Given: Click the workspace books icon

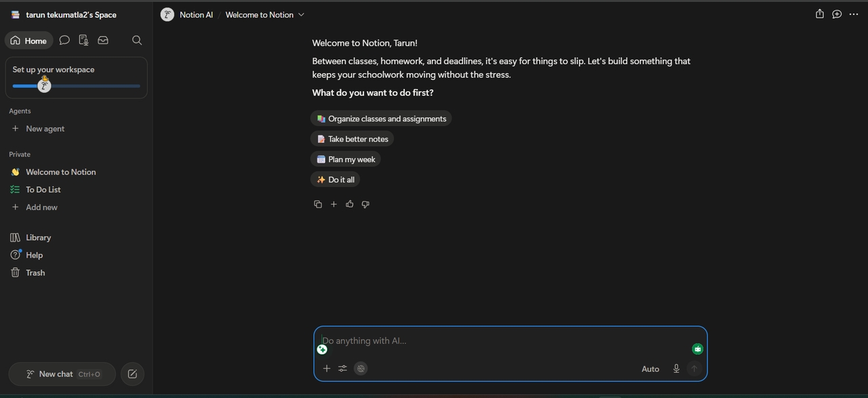Looking at the screenshot, I should [15, 15].
